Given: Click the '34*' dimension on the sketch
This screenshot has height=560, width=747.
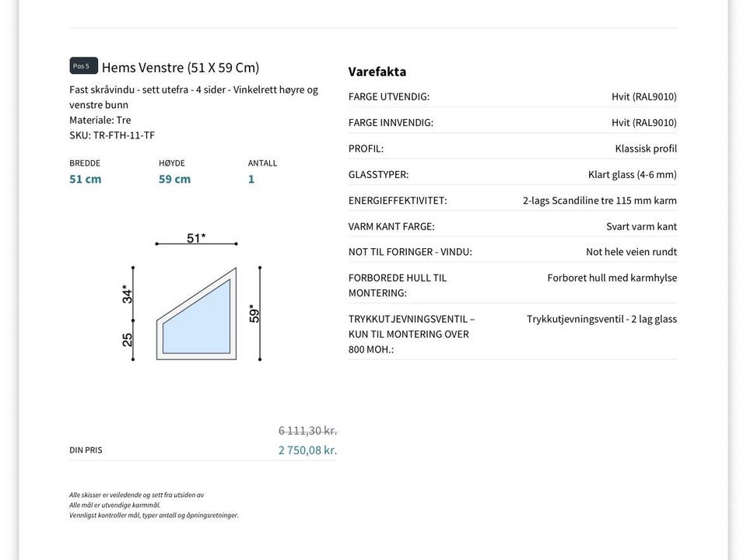Looking at the screenshot, I should click(127, 294).
